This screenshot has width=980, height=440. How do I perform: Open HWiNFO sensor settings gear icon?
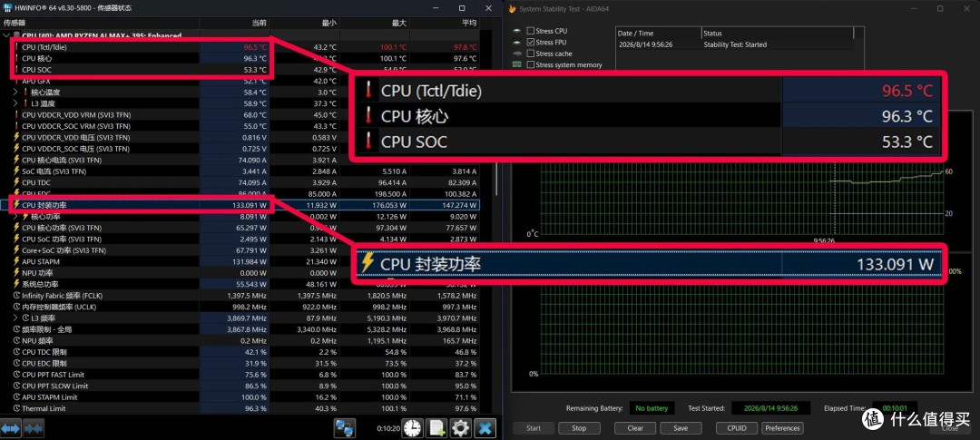pos(461,428)
